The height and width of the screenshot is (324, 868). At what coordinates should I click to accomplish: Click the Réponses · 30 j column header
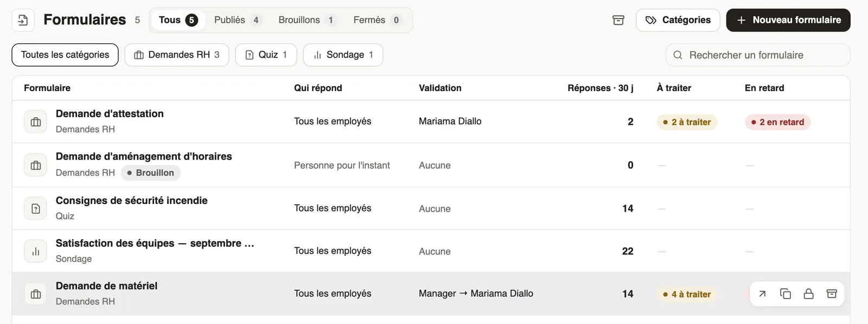click(601, 88)
